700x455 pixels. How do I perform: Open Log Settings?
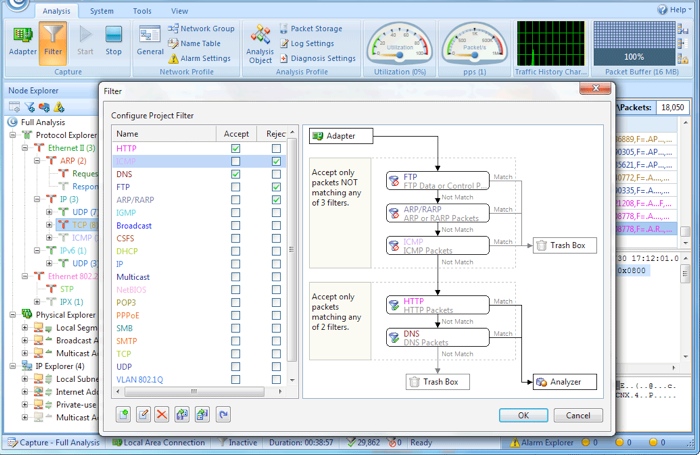(307, 43)
